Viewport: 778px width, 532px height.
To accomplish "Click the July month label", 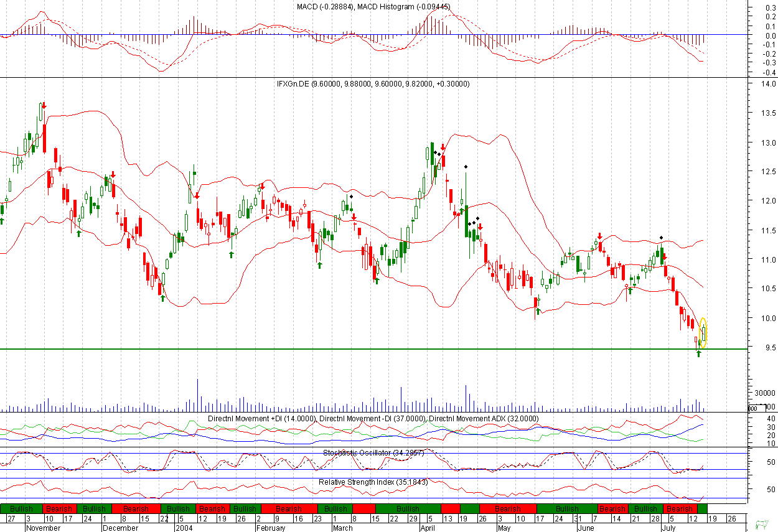I will pyautogui.click(x=670, y=528).
